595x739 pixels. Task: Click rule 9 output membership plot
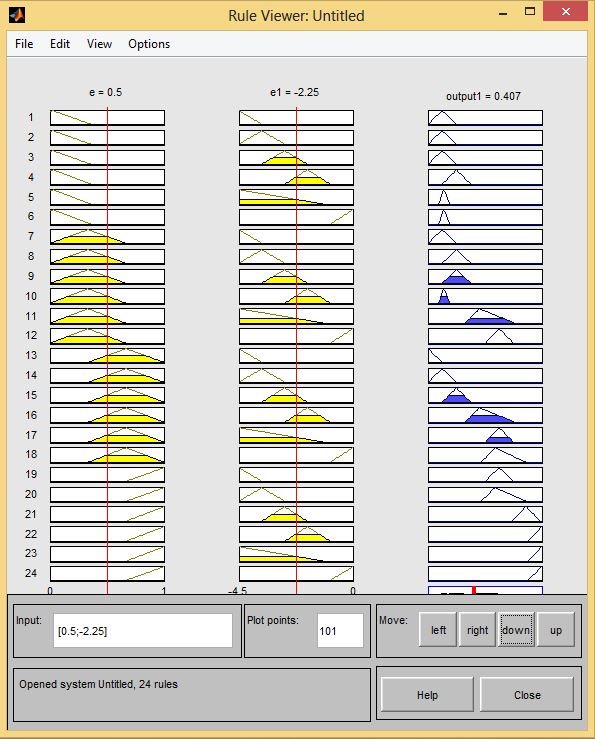tap(486, 276)
